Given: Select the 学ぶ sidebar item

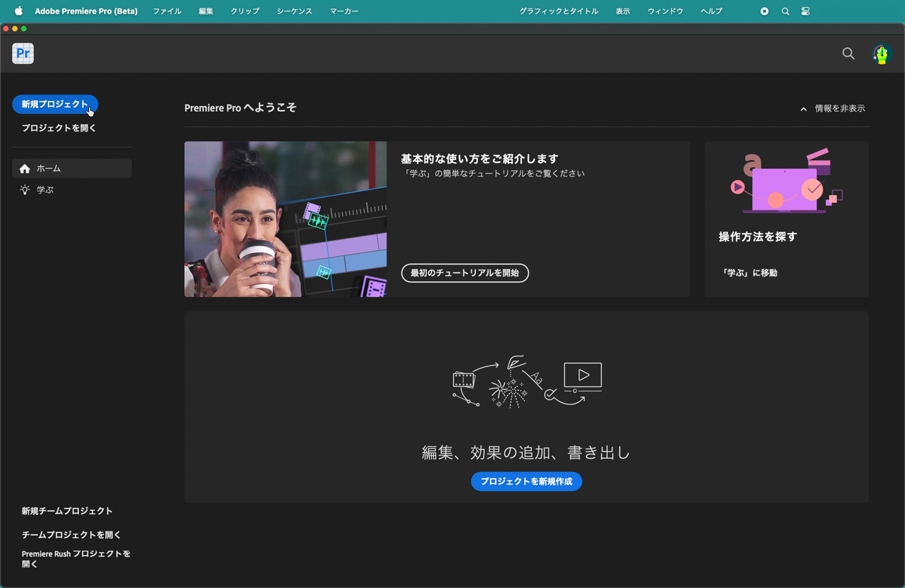Looking at the screenshot, I should tap(72, 190).
